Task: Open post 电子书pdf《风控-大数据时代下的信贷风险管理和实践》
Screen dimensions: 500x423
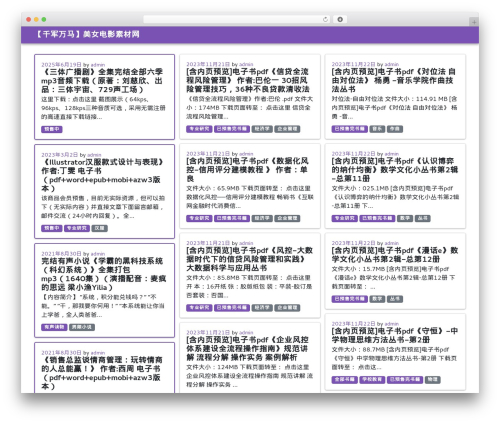Action: (249, 259)
